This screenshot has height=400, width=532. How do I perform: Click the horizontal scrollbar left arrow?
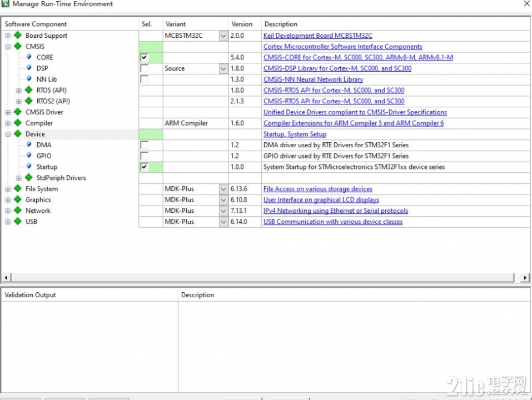6,278
